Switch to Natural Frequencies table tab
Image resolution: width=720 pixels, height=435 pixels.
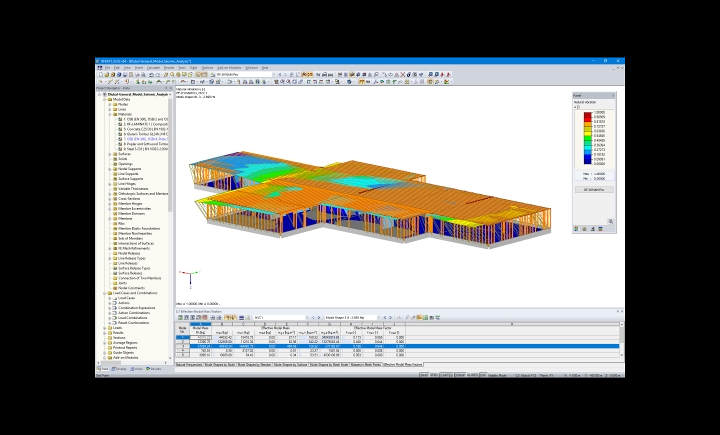point(189,364)
